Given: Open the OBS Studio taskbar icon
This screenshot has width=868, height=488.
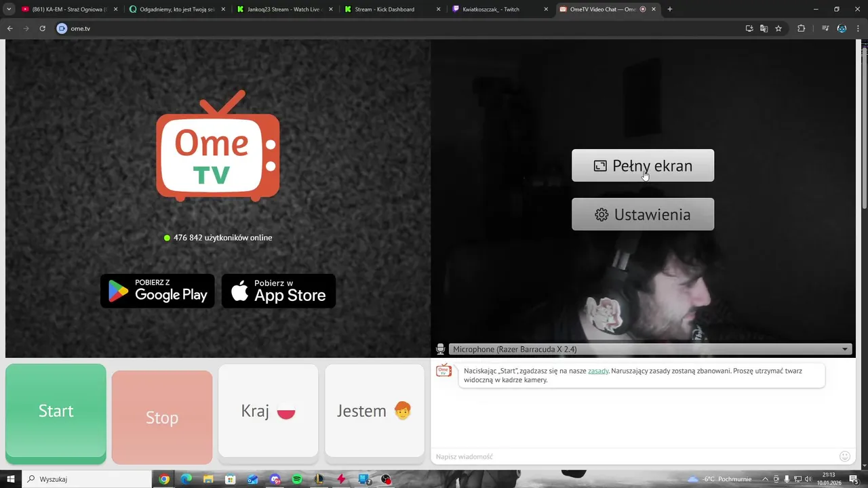Looking at the screenshot, I should click(386, 479).
